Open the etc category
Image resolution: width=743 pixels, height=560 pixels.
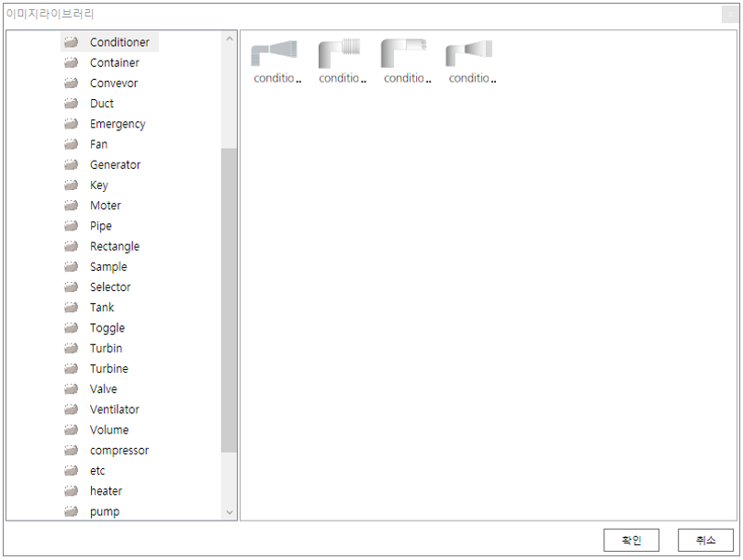97,471
